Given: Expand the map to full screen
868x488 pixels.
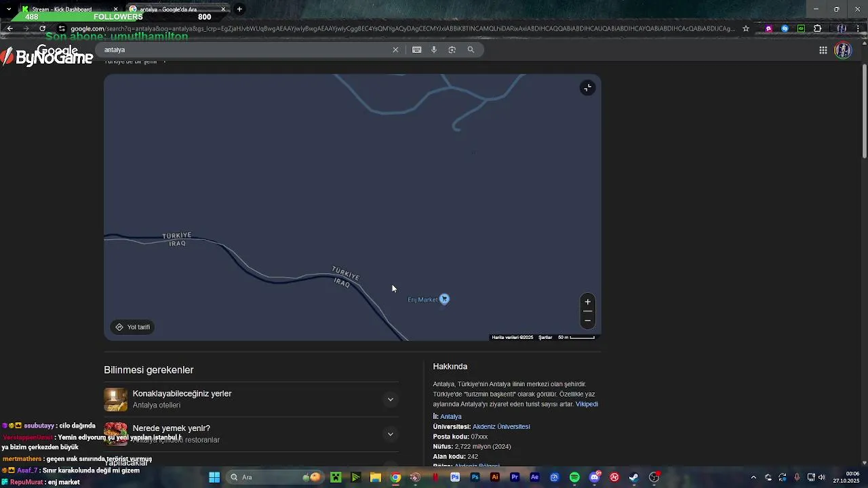Looking at the screenshot, I should [587, 87].
